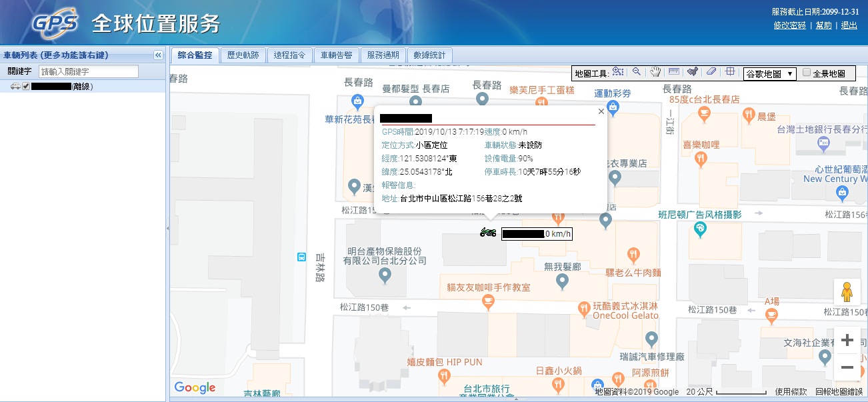Open the 谷歌地圖 map type dropdown

[x=769, y=74]
